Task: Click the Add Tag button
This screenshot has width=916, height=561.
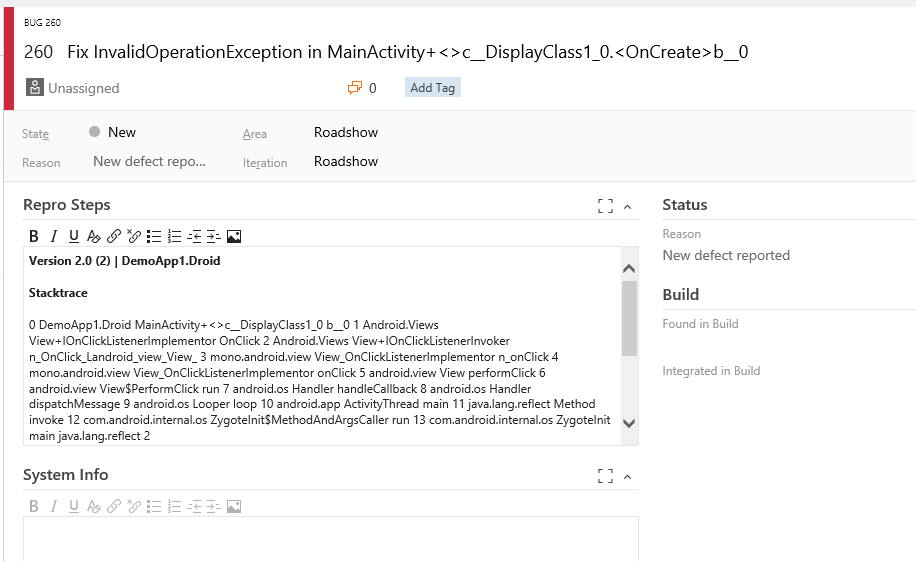Action: pos(432,88)
